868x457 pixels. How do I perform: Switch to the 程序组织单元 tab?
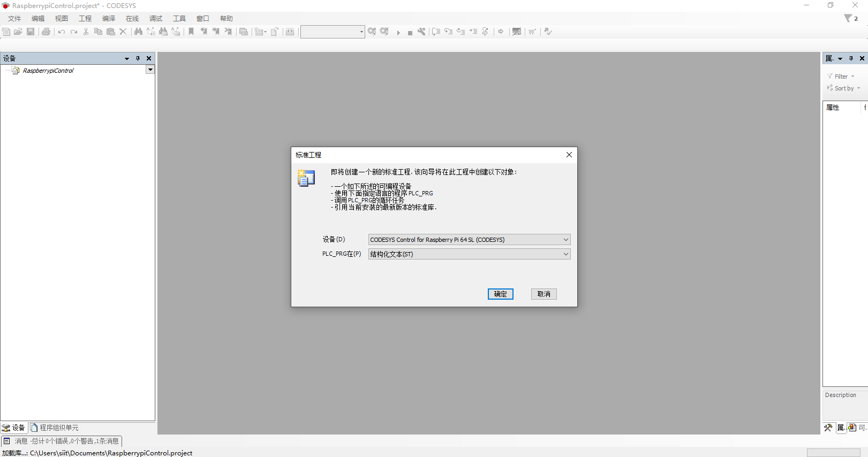tap(55, 428)
